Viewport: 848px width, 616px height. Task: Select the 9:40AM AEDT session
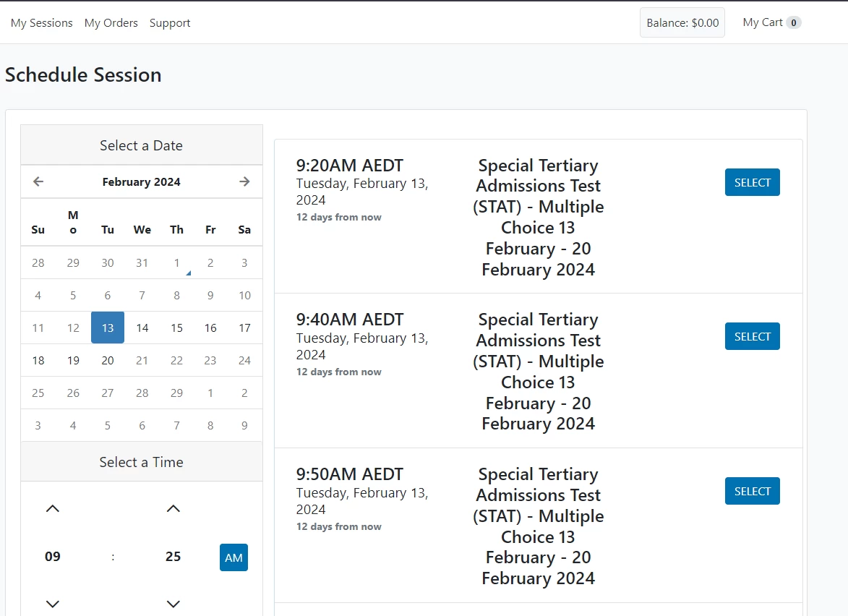[x=752, y=336]
